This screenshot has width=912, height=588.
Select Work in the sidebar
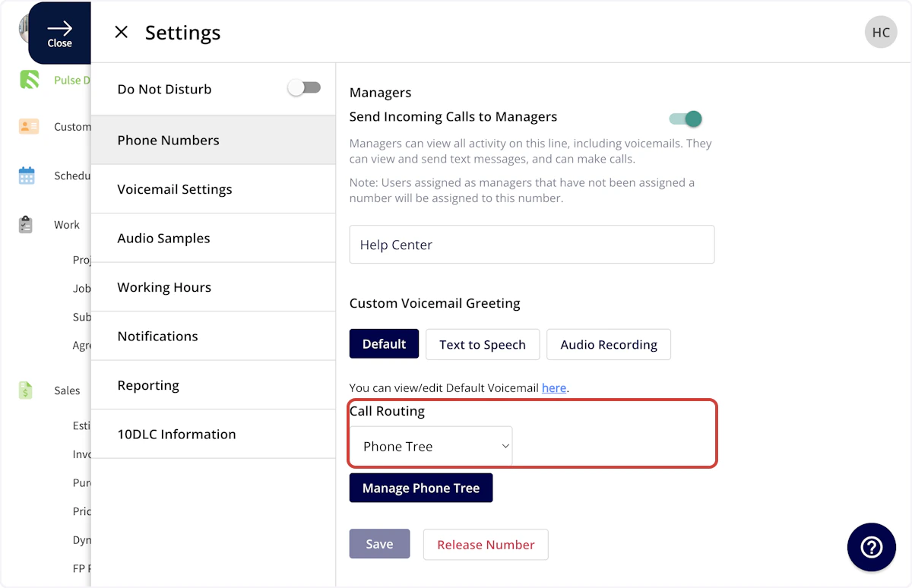click(x=67, y=225)
